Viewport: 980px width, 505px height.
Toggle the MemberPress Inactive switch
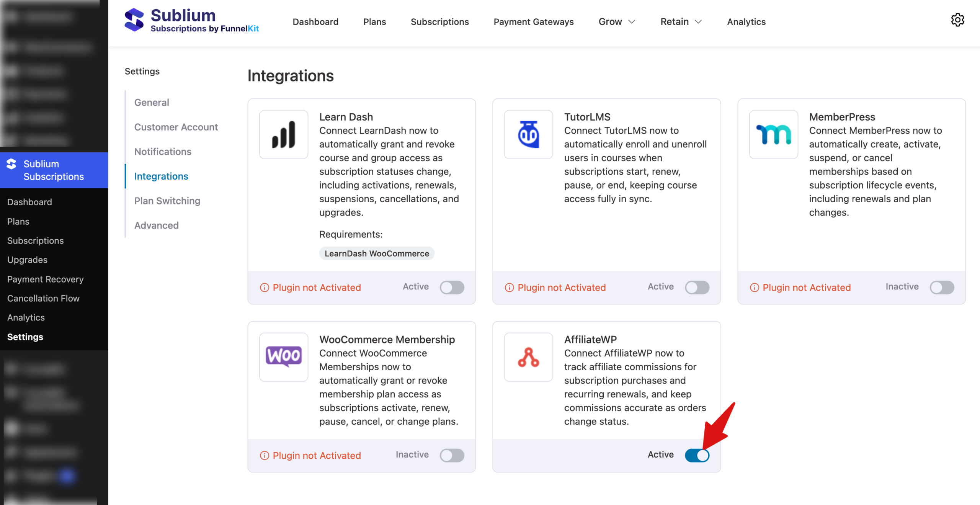coord(942,287)
